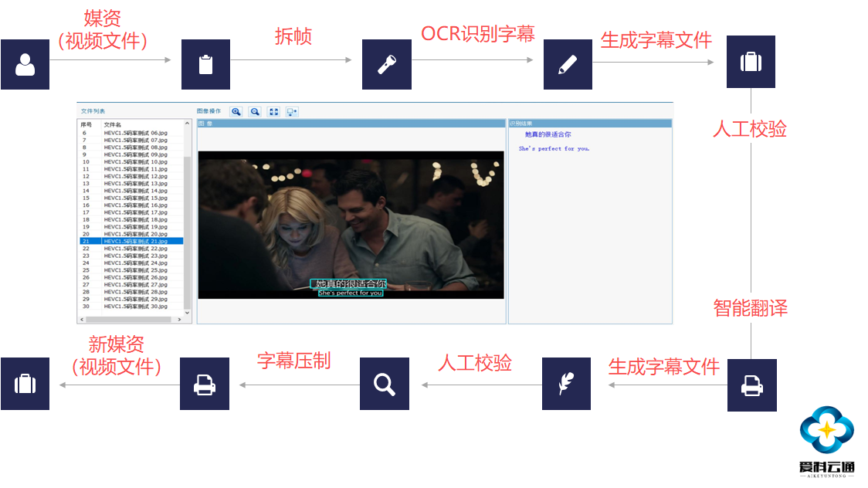The width and height of the screenshot is (868, 488).
Task: Click the printer icon beside 字幕压制
Action: [205, 384]
